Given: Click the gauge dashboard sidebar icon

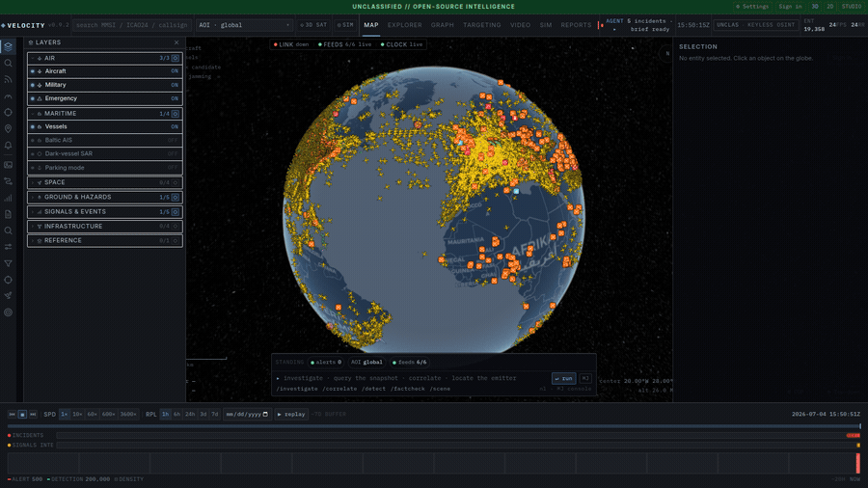Looking at the screenshot, I should pyautogui.click(x=9, y=96).
